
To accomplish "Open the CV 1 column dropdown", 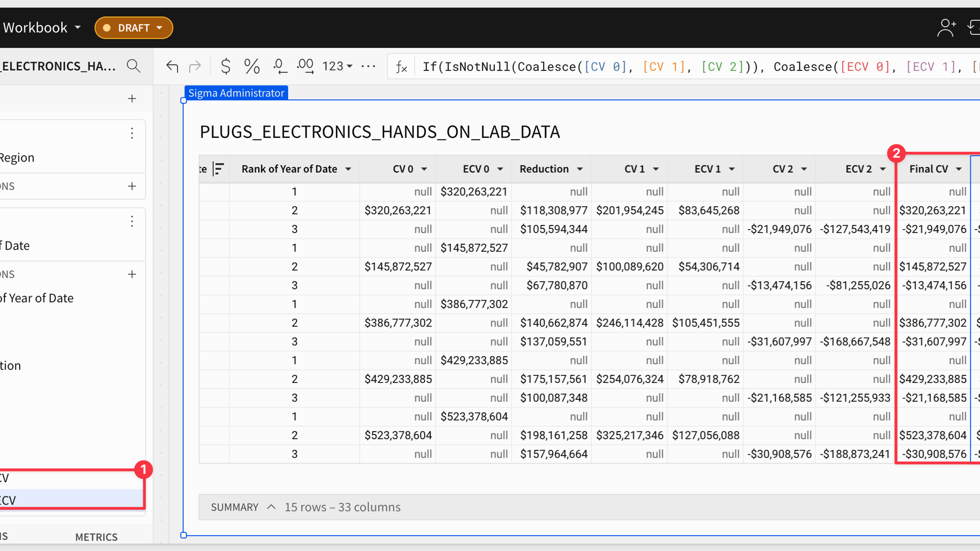I will click(656, 169).
